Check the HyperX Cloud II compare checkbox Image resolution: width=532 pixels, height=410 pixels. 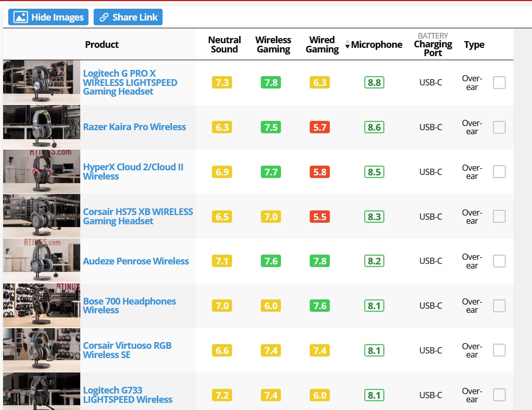point(499,172)
